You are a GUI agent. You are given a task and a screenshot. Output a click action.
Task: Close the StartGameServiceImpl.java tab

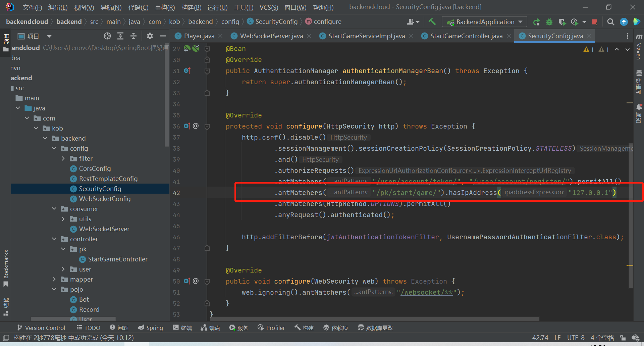click(411, 36)
